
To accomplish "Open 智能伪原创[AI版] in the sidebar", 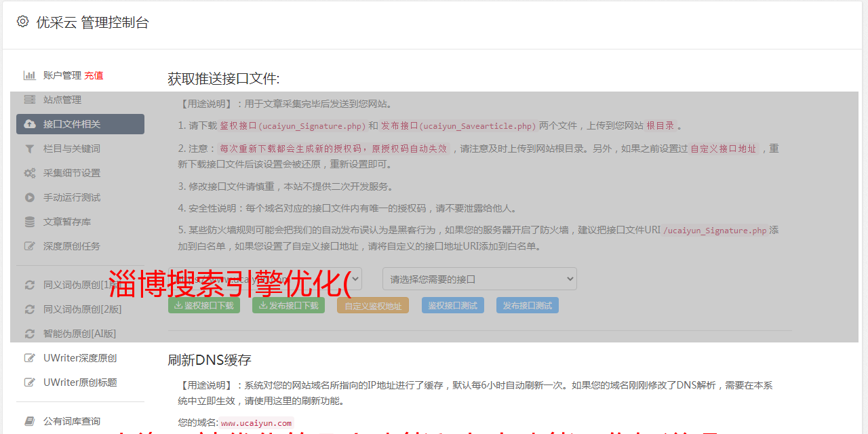I will pos(80,334).
